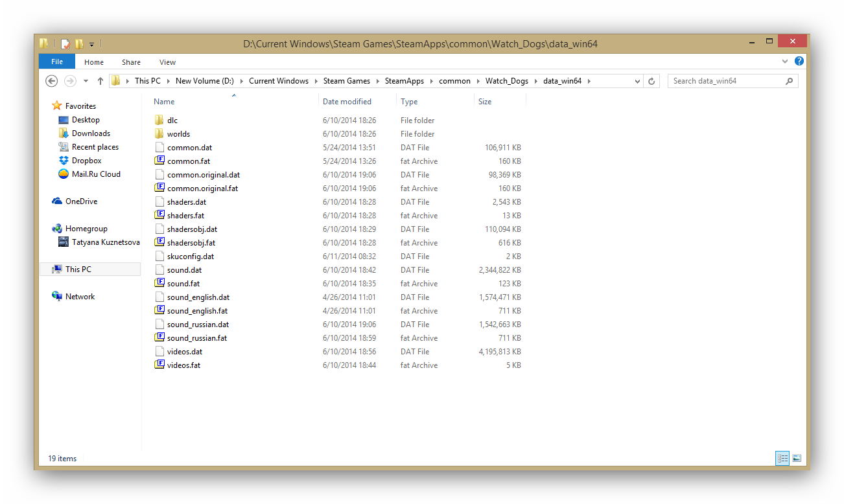Navigate to Steam Games in breadcrumb path
The height and width of the screenshot is (504, 844).
347,81
